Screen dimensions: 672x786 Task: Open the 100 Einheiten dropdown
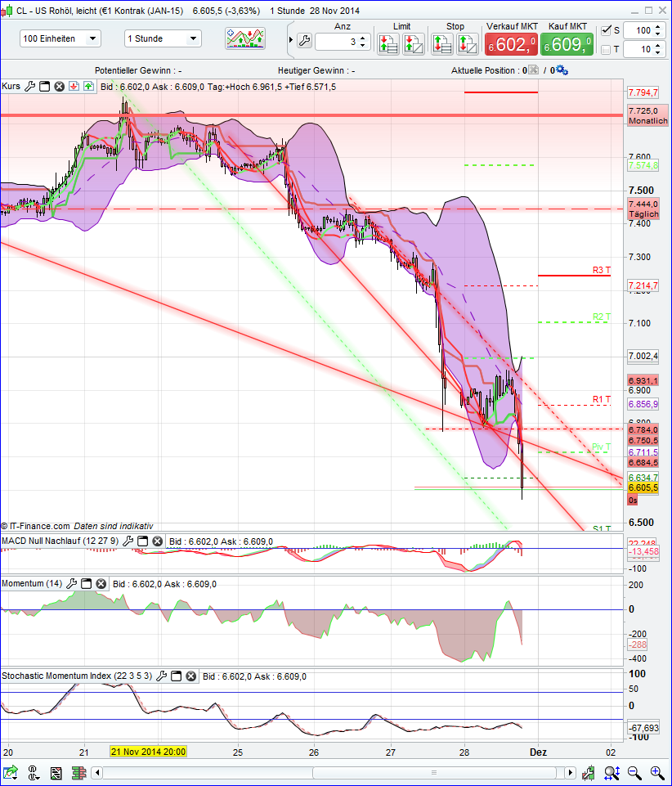pyautogui.click(x=93, y=38)
